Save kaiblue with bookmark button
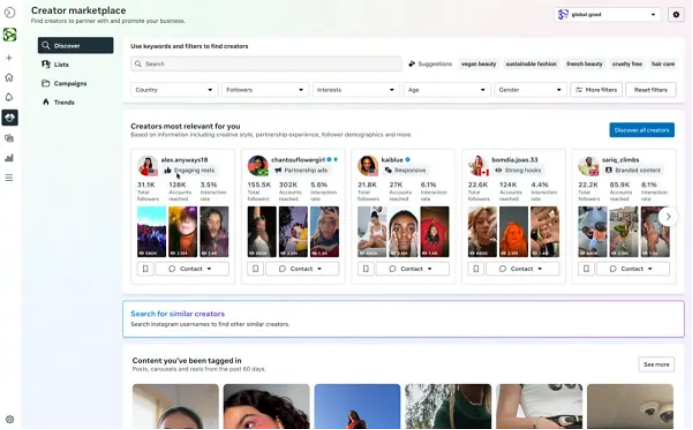This screenshot has height=430, width=693. [x=366, y=269]
